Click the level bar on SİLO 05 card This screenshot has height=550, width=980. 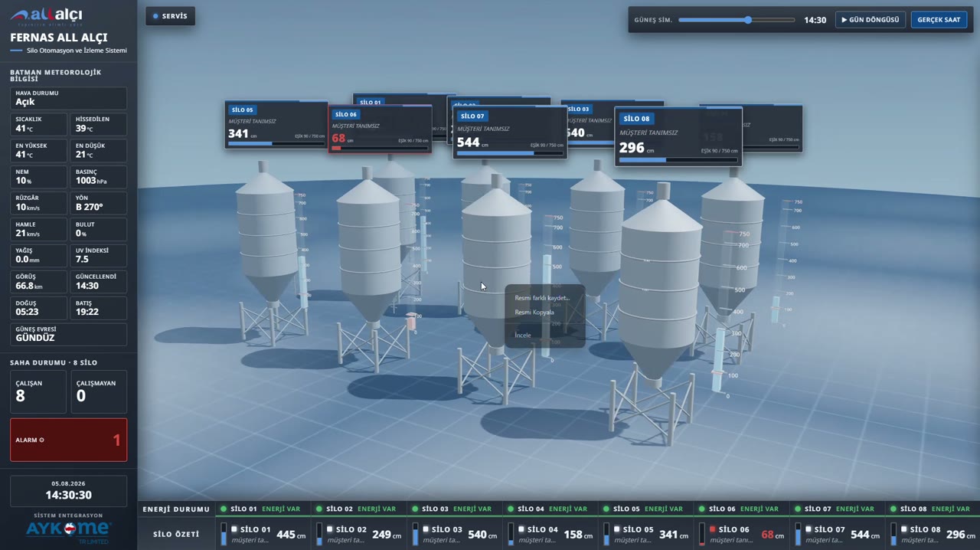[276, 143]
